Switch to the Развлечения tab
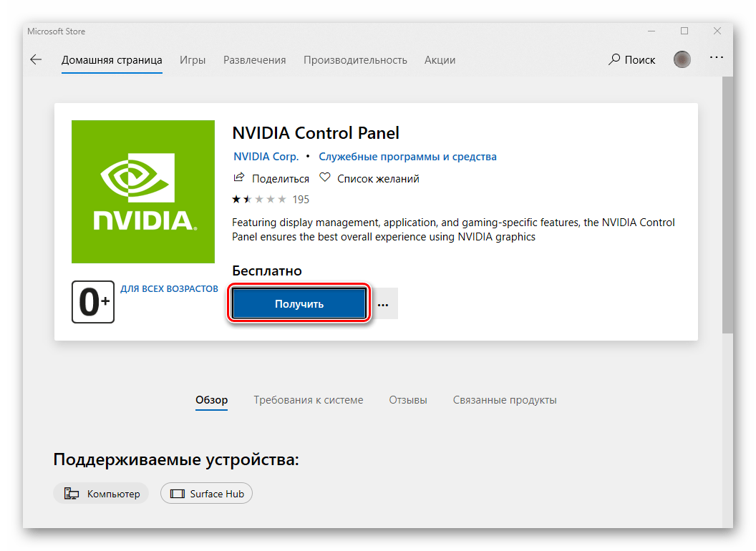The image size is (756, 551). coord(254,60)
